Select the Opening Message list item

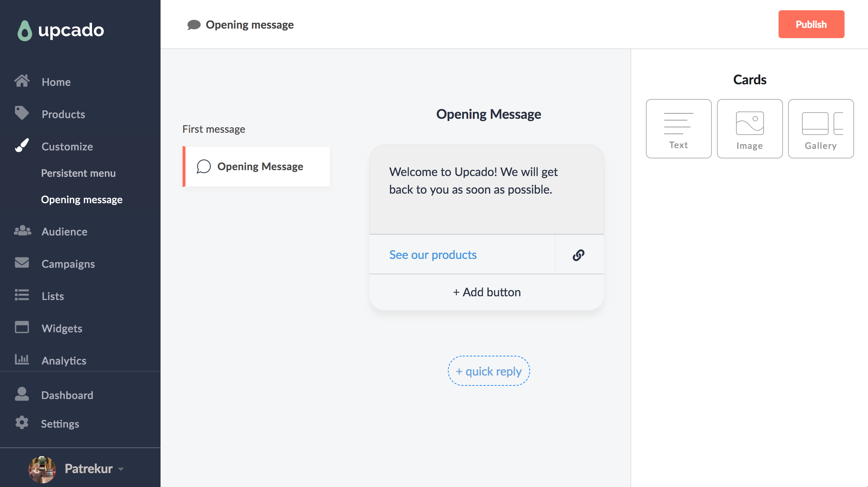[257, 166]
